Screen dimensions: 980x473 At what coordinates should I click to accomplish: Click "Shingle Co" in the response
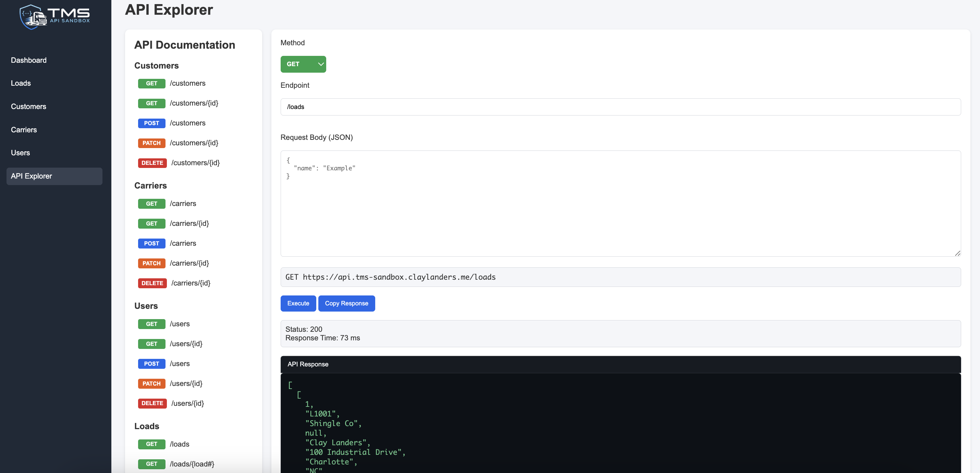pyautogui.click(x=331, y=423)
